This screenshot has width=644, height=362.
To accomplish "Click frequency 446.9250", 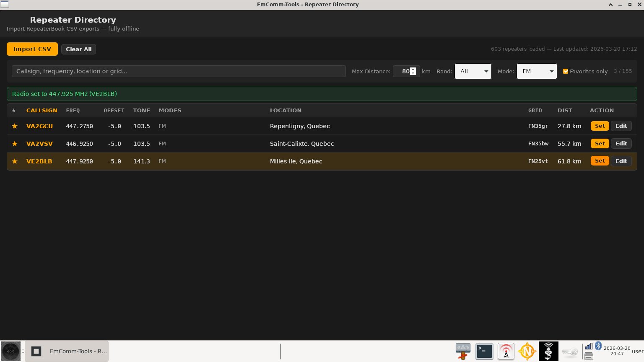I will coord(79,144).
